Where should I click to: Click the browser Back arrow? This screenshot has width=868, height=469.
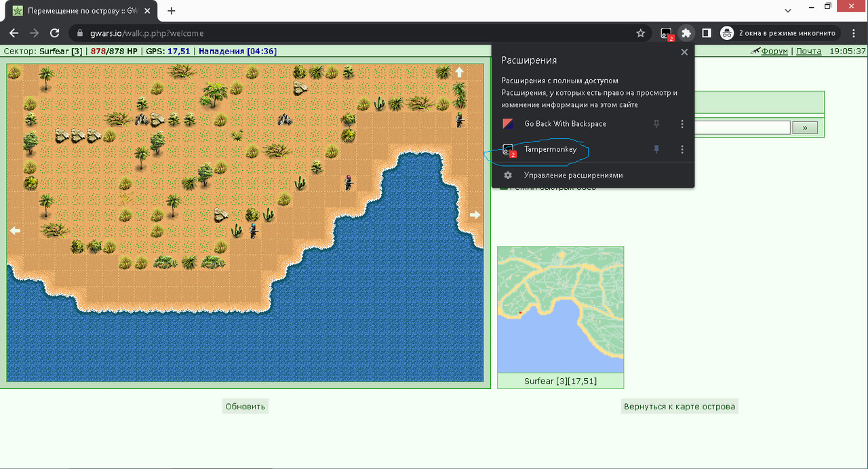click(x=14, y=33)
